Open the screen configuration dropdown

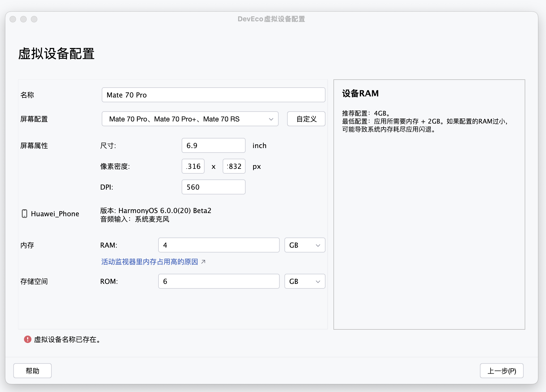(x=190, y=119)
